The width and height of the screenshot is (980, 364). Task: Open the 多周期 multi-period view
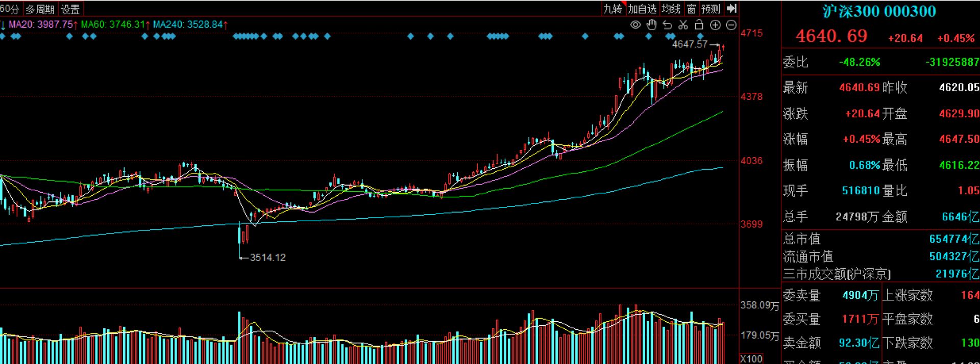[40, 9]
